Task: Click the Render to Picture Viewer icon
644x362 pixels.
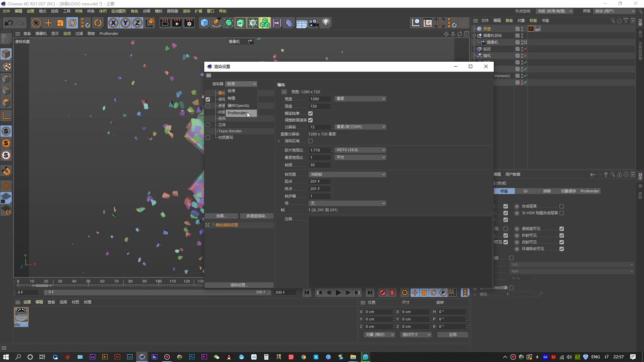Action: pyautogui.click(x=177, y=23)
